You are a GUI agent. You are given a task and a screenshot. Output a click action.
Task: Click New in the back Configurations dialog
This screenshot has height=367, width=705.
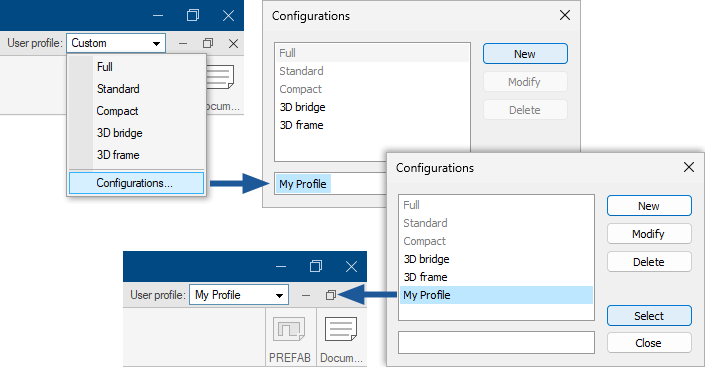click(525, 54)
